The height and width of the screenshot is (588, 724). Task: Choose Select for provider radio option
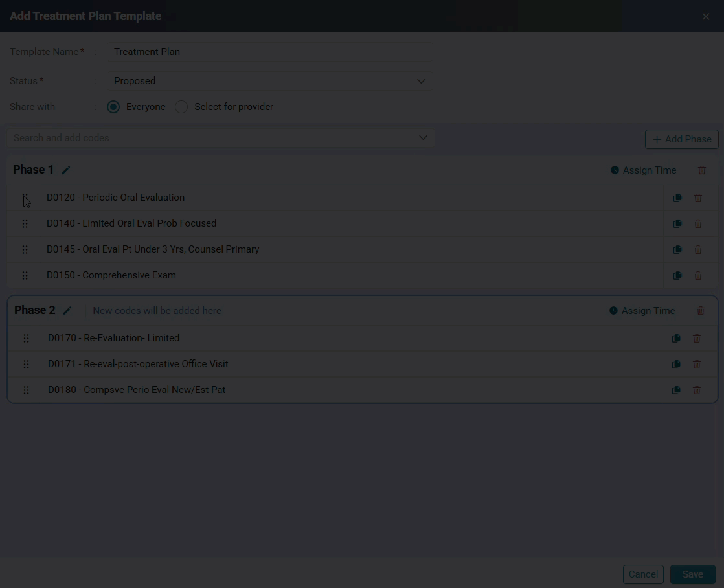coord(181,107)
